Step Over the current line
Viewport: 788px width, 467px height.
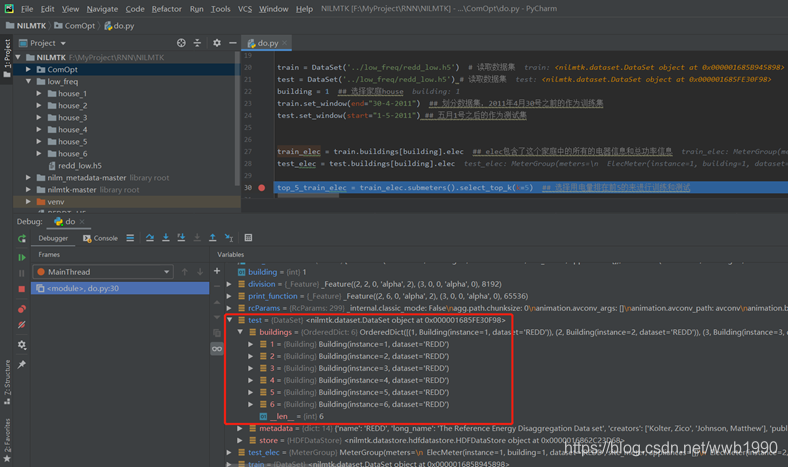[x=150, y=238]
